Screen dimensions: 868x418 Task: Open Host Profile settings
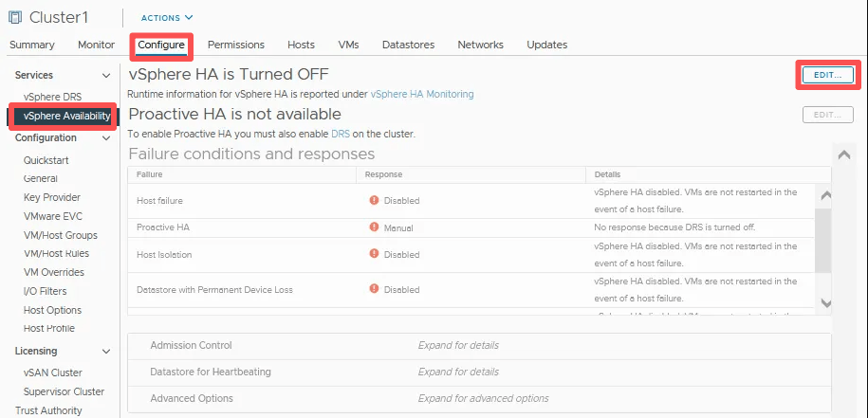coord(48,328)
